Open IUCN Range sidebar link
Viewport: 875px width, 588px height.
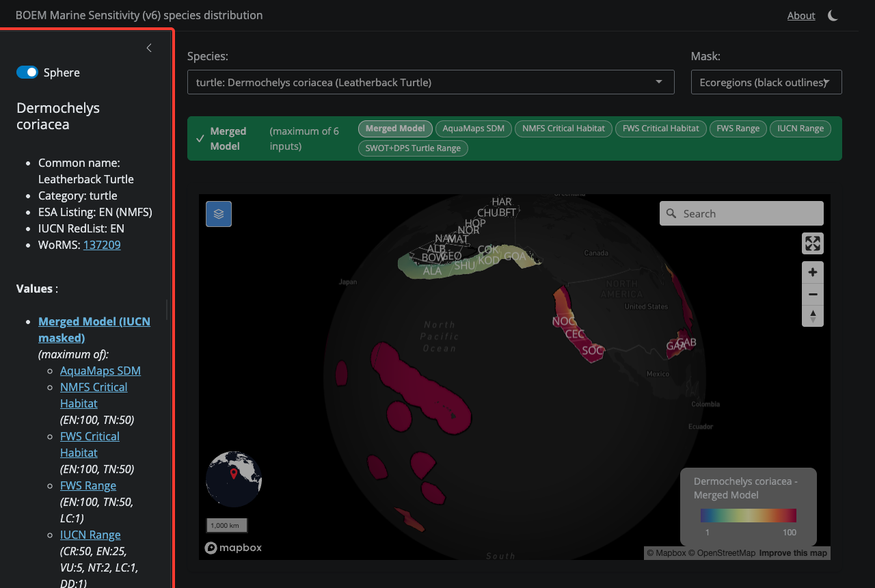[x=90, y=535]
